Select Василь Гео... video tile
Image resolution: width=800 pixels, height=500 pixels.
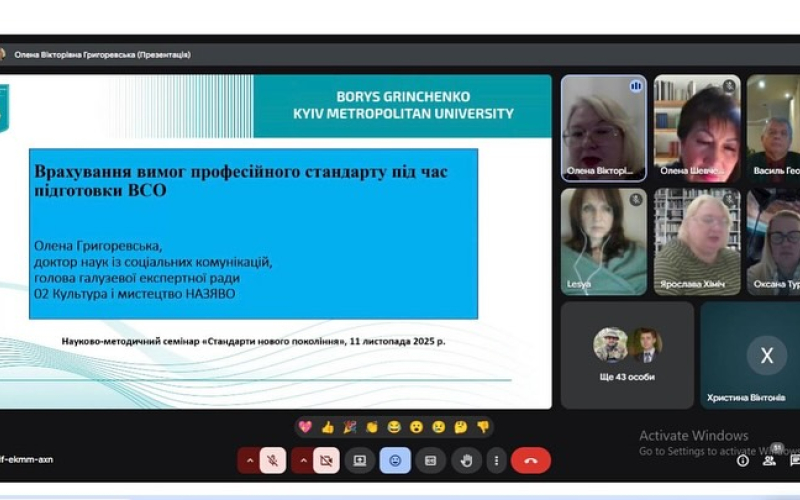[773, 129]
